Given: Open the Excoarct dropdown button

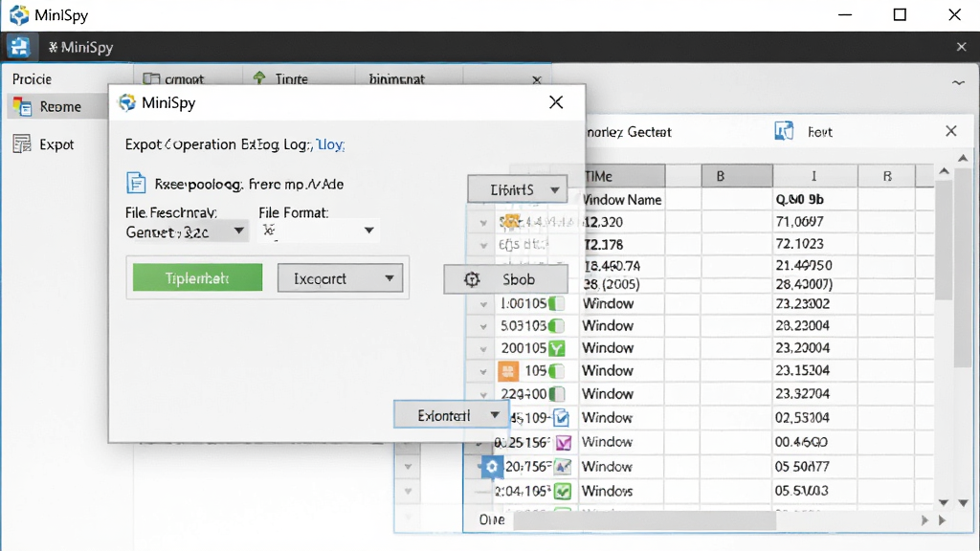Looking at the screenshot, I should click(340, 278).
